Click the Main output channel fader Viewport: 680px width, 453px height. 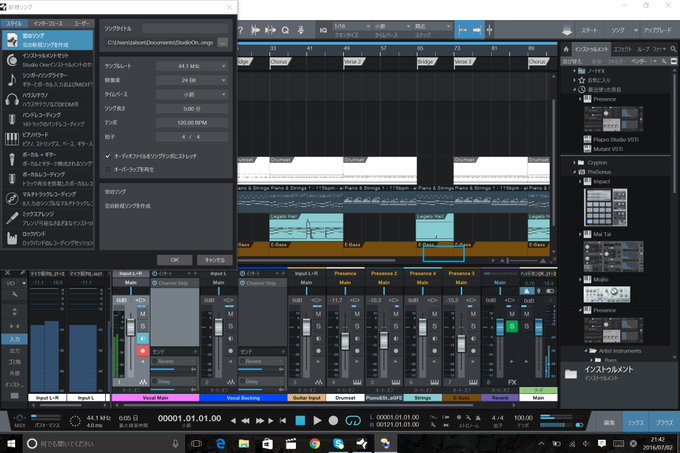pyautogui.click(x=539, y=327)
